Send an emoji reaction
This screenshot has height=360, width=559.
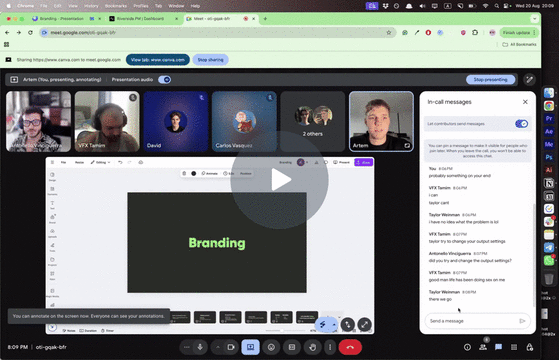click(x=271, y=347)
